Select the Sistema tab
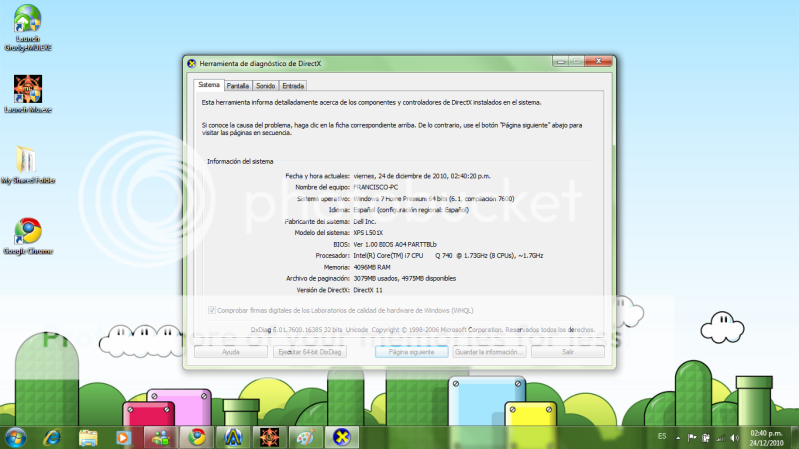This screenshot has height=449, width=799. point(209,85)
